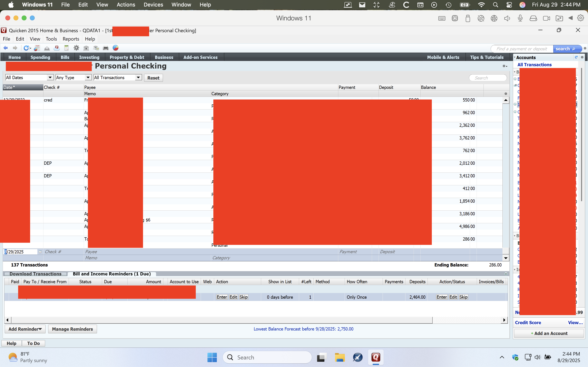Screen dimensions: 588x367
Task: Open the All Dates filter dropdown
Action: pos(50,77)
